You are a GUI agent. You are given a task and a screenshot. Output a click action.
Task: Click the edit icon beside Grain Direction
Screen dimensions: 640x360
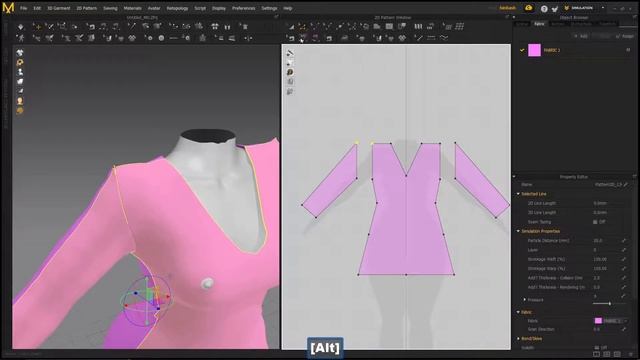pyautogui.click(x=624, y=329)
